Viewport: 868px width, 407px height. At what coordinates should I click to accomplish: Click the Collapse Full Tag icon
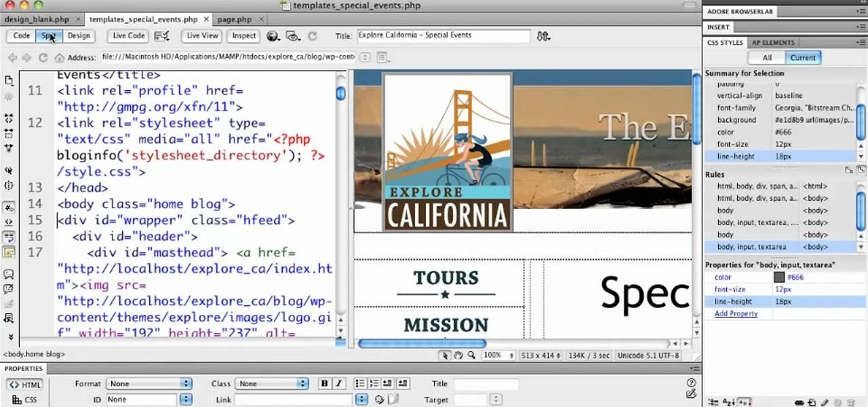click(x=9, y=117)
